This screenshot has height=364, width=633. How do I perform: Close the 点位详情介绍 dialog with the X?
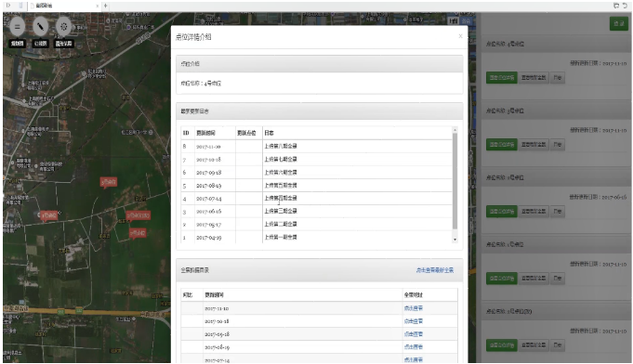tap(460, 36)
